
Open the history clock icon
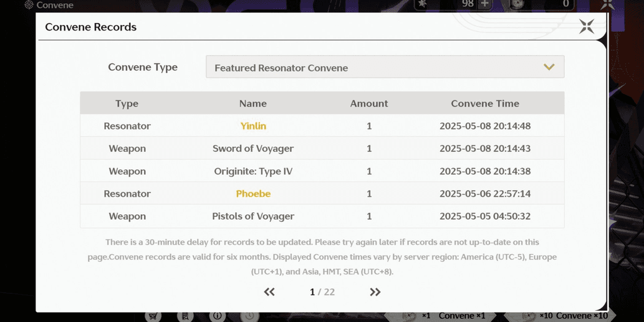click(x=249, y=316)
